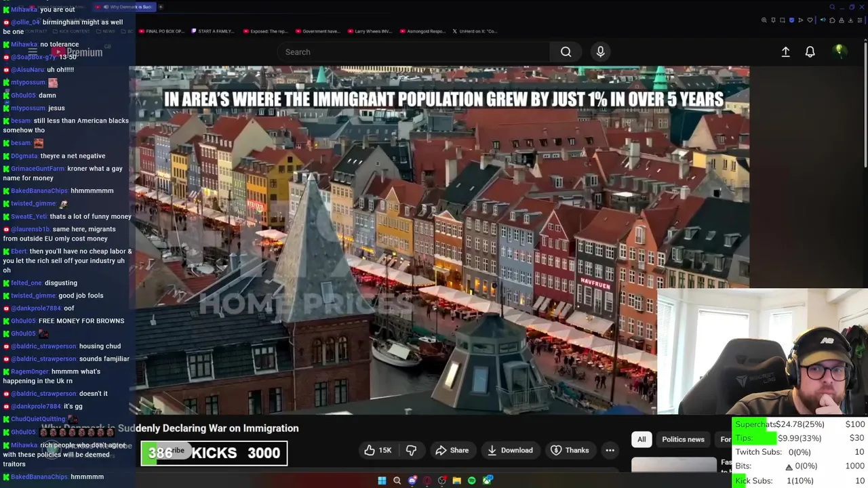Click the megaphone extension icon
Viewport: 868px width, 488px height.
(x=823, y=20)
